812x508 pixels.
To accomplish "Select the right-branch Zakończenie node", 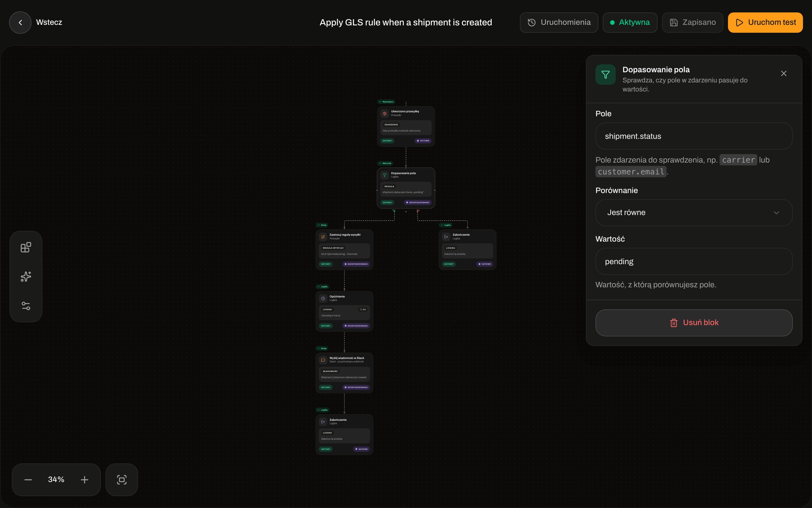I will tap(467, 250).
